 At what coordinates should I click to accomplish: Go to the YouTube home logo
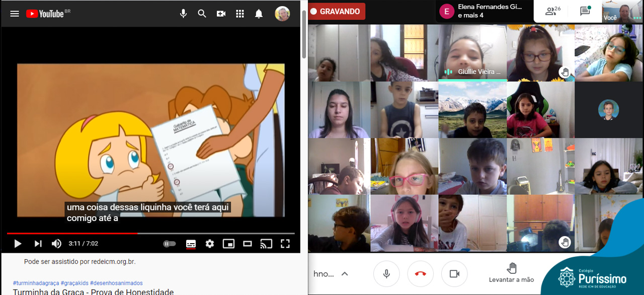[45, 14]
